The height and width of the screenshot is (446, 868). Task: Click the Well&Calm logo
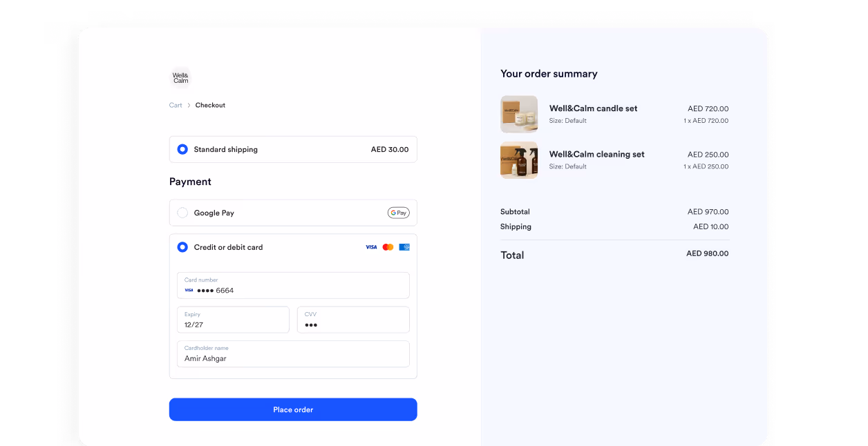point(180,77)
